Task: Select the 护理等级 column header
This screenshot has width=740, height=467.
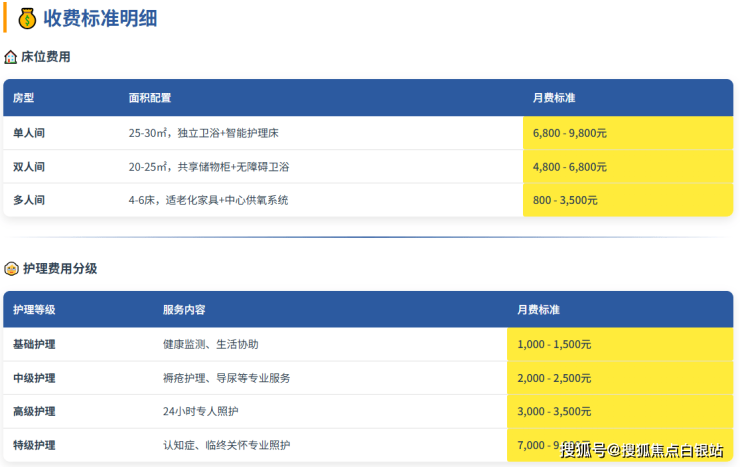Action: coord(34,310)
